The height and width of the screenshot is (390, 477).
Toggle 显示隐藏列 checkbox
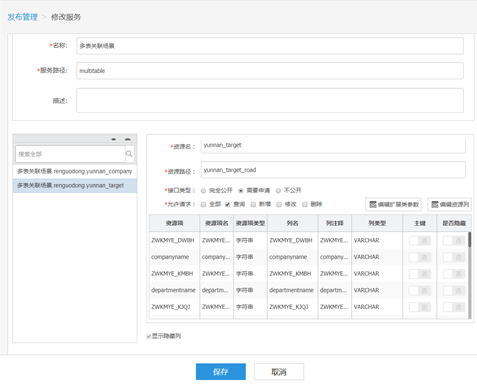coord(149,336)
